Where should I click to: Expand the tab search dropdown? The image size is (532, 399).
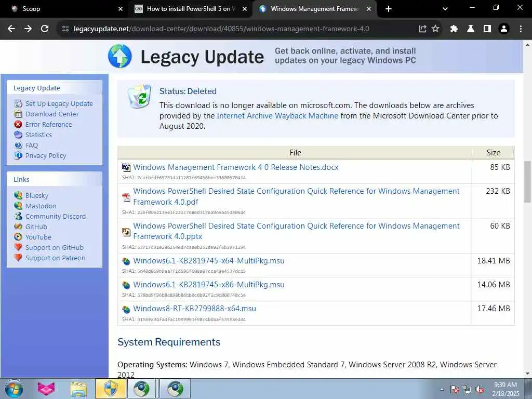pyautogui.click(x=445, y=9)
